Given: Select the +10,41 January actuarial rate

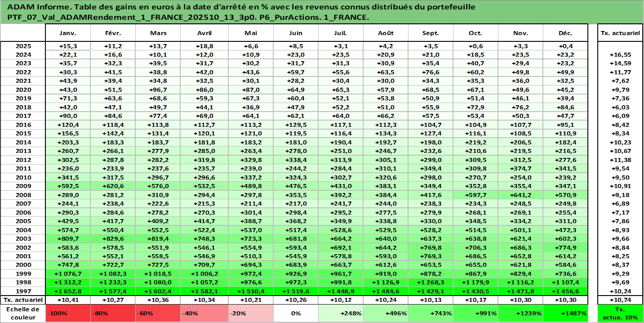Looking at the screenshot, I should [x=68, y=300].
